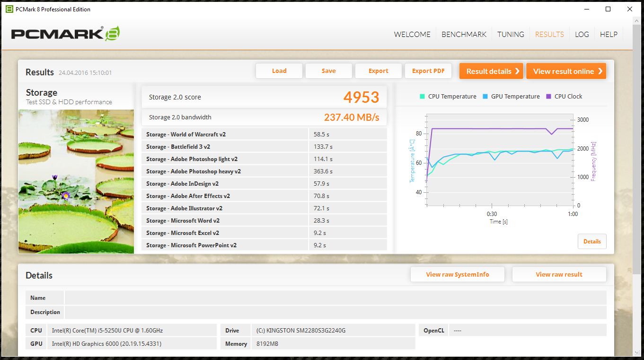Click the Storage lily pad thumbnail
644x360 pixels.
coord(76,181)
